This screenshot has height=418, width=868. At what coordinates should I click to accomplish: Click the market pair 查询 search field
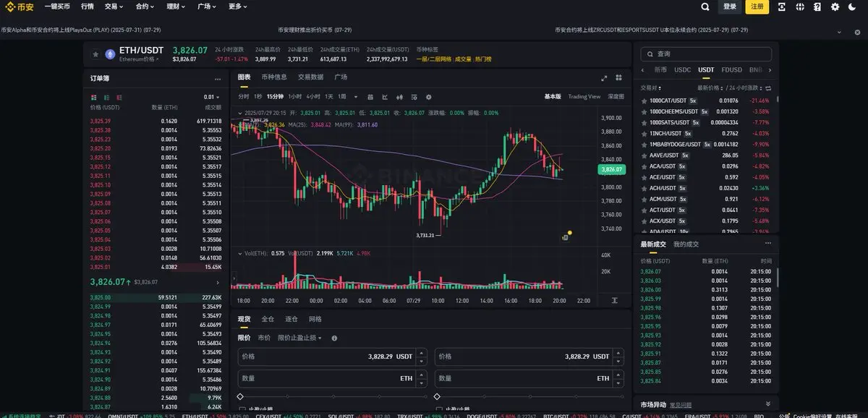706,54
